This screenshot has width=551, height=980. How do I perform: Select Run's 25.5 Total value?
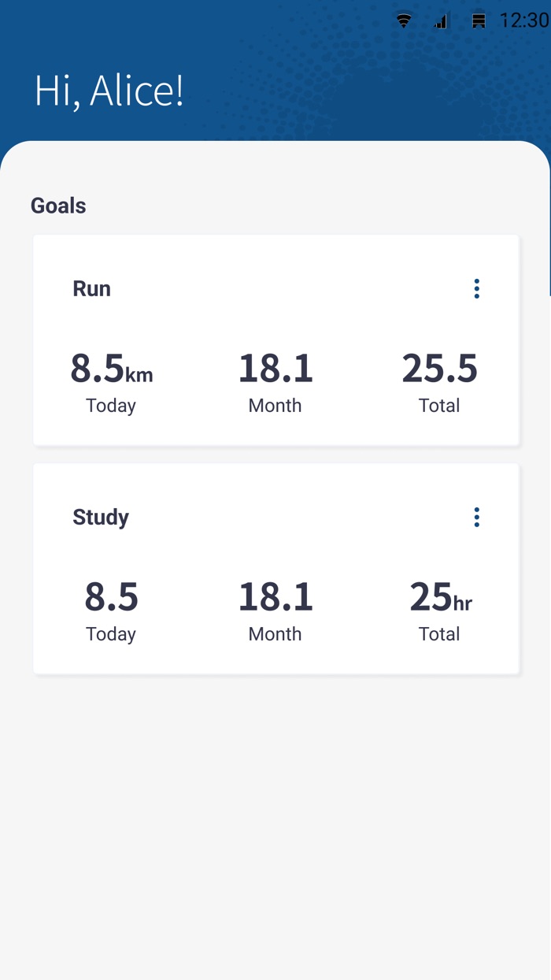pos(439,369)
